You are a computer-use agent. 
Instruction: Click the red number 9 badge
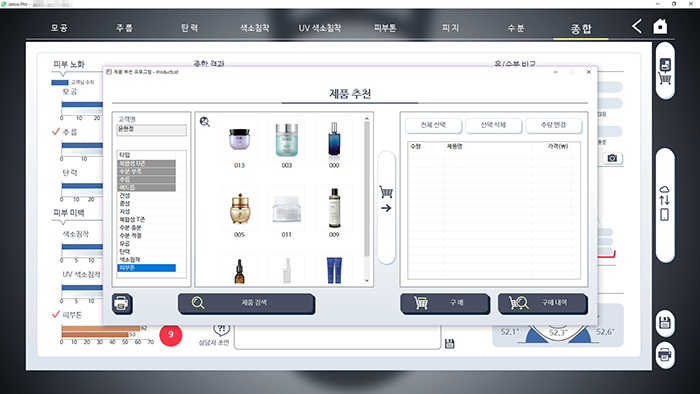(171, 335)
